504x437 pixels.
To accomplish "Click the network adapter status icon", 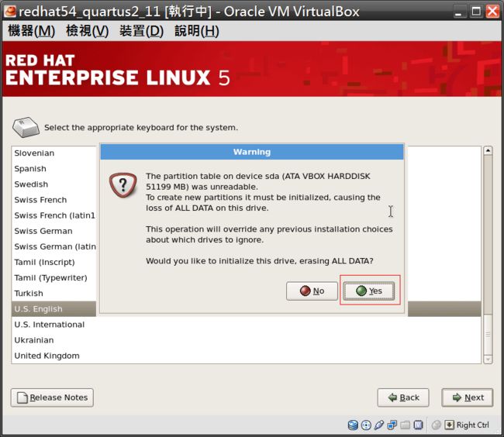I will tap(392, 425).
